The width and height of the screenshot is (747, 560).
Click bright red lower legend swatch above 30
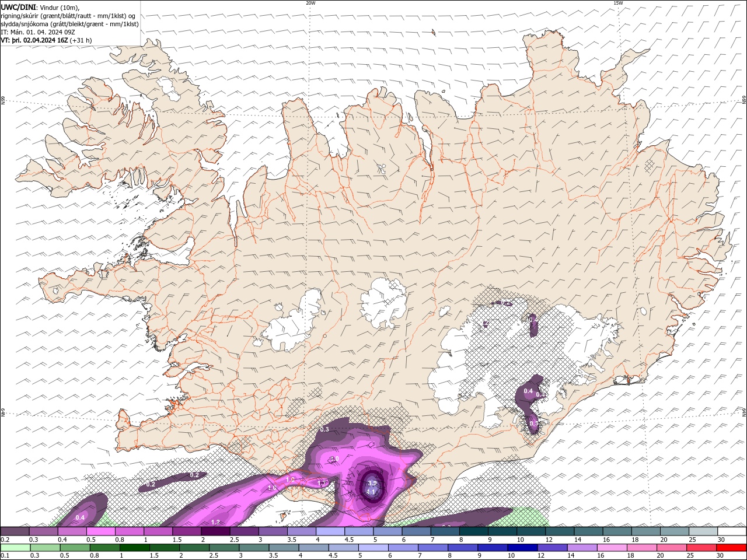tap(731, 548)
